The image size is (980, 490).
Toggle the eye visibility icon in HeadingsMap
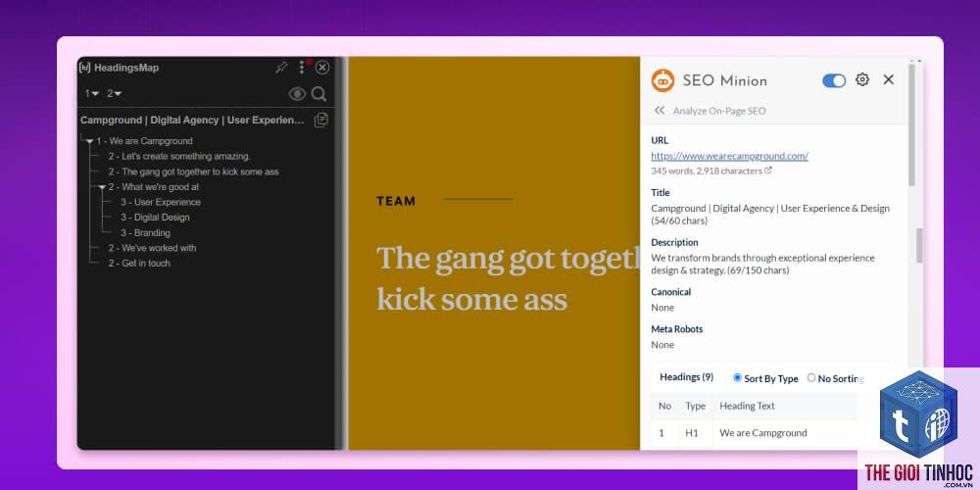coord(297,94)
